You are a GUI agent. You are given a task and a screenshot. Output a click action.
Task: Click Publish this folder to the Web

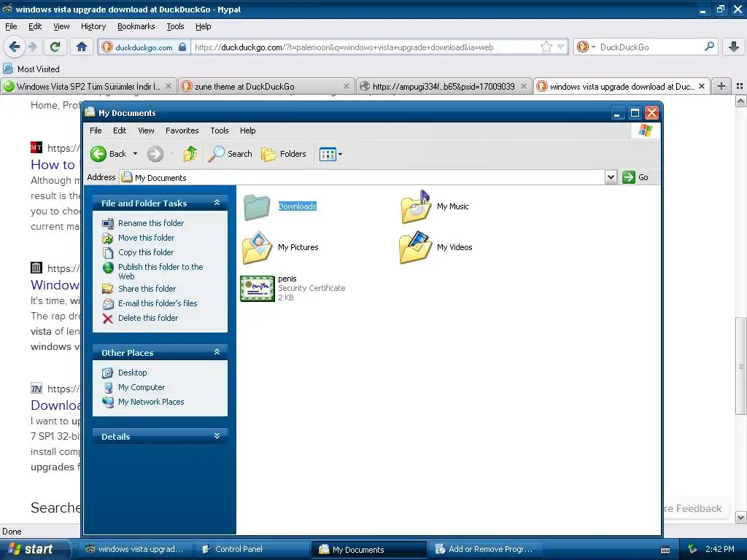click(160, 271)
